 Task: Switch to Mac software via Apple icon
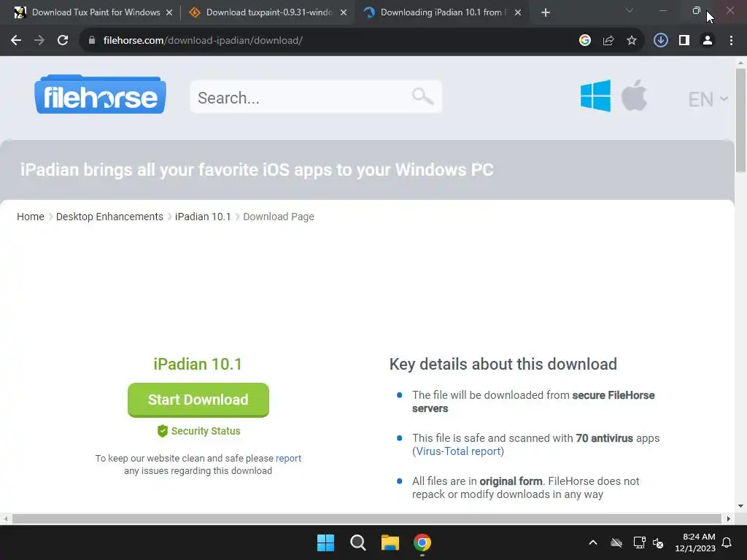(634, 96)
